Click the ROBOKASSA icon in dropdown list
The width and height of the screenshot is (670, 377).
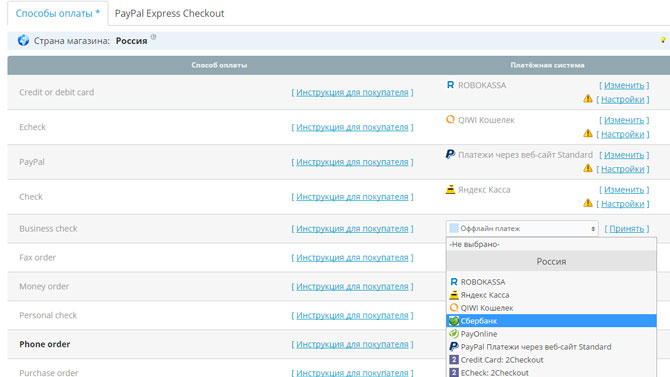click(x=454, y=282)
